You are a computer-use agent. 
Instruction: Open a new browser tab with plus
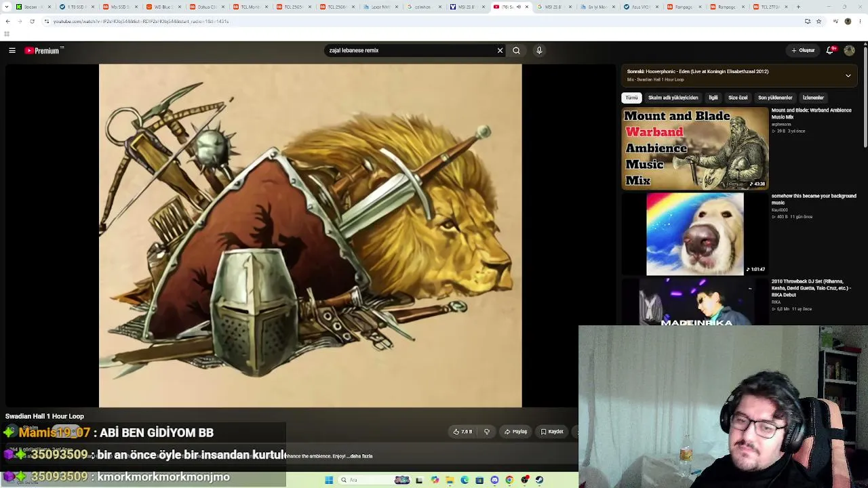(798, 7)
